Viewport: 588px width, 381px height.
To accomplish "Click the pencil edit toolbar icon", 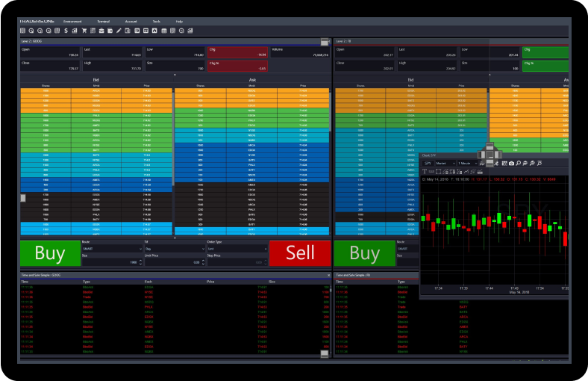I will 119,31.
